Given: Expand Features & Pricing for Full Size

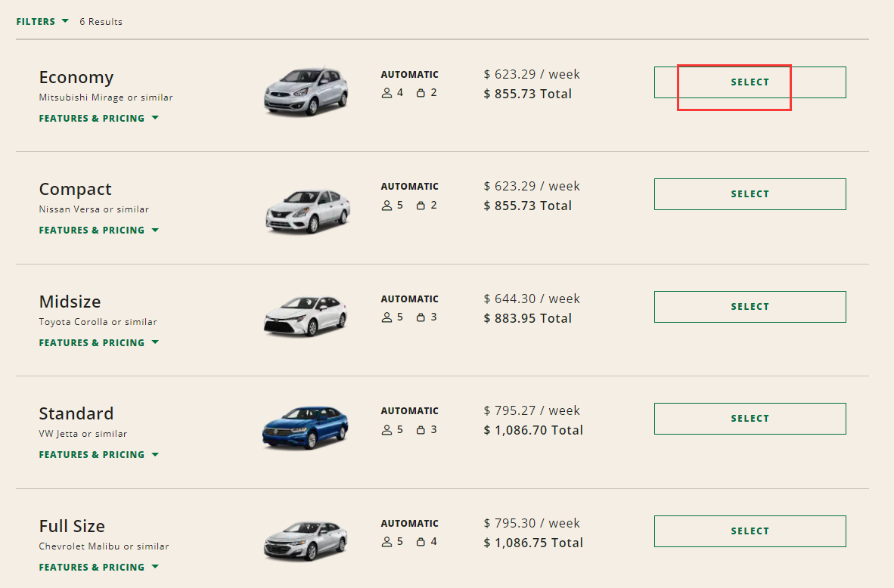Looking at the screenshot, I should [98, 567].
